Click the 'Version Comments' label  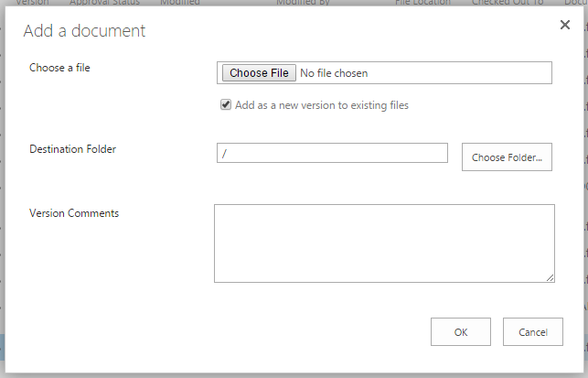(x=74, y=213)
